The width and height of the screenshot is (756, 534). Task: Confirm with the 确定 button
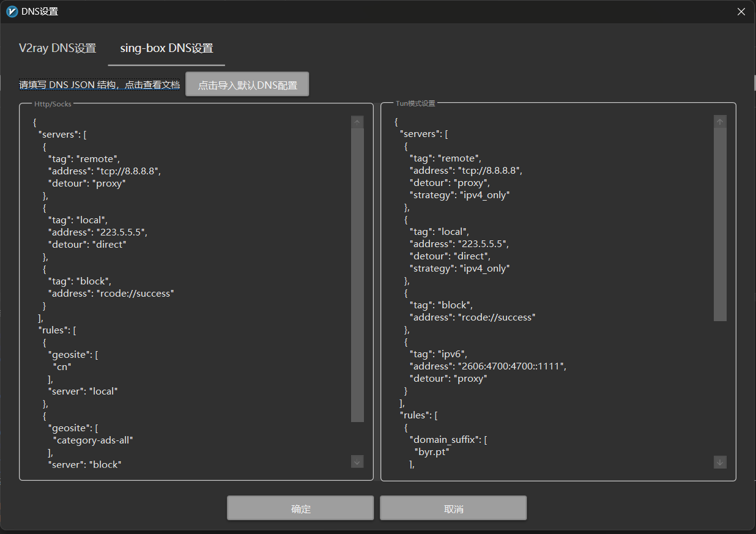[x=300, y=508]
